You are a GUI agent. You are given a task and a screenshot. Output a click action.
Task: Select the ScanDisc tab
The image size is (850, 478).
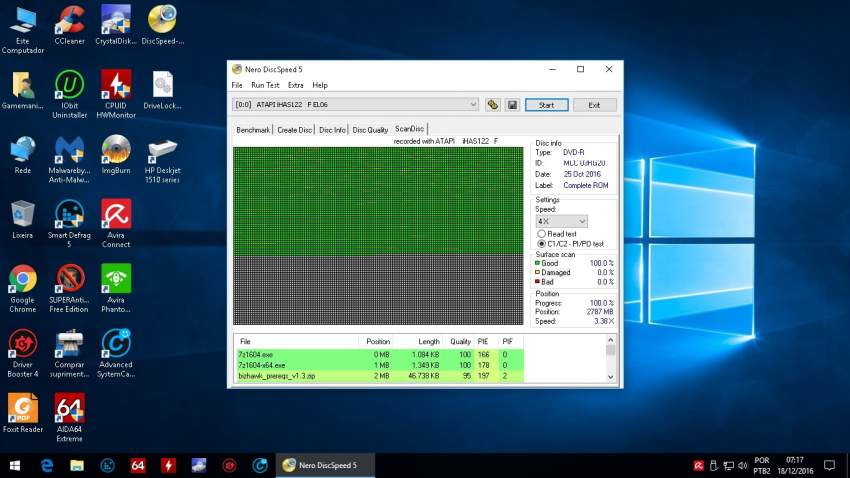pos(410,128)
